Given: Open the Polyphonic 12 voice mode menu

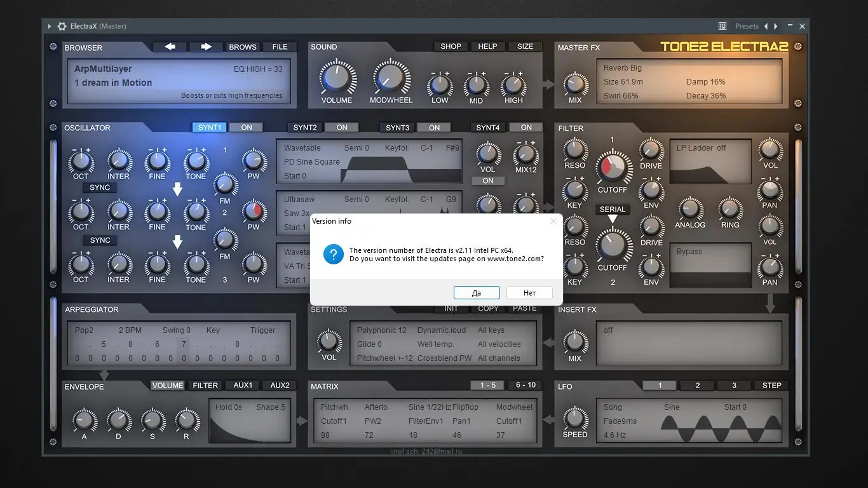Looking at the screenshot, I should pyautogui.click(x=381, y=330).
